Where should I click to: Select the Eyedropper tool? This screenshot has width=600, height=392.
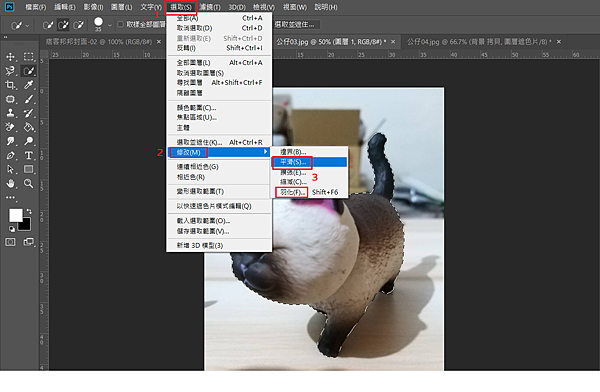(29, 85)
